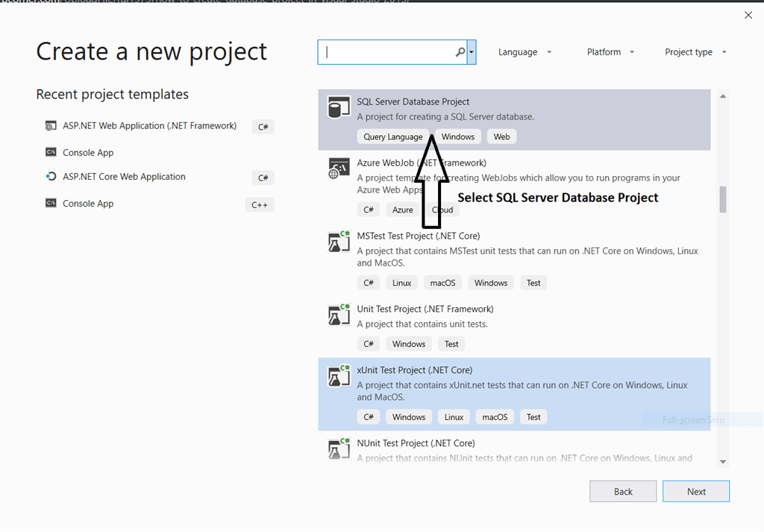The image size is (764, 532).
Task: Click the Query Language tag
Action: tap(392, 137)
